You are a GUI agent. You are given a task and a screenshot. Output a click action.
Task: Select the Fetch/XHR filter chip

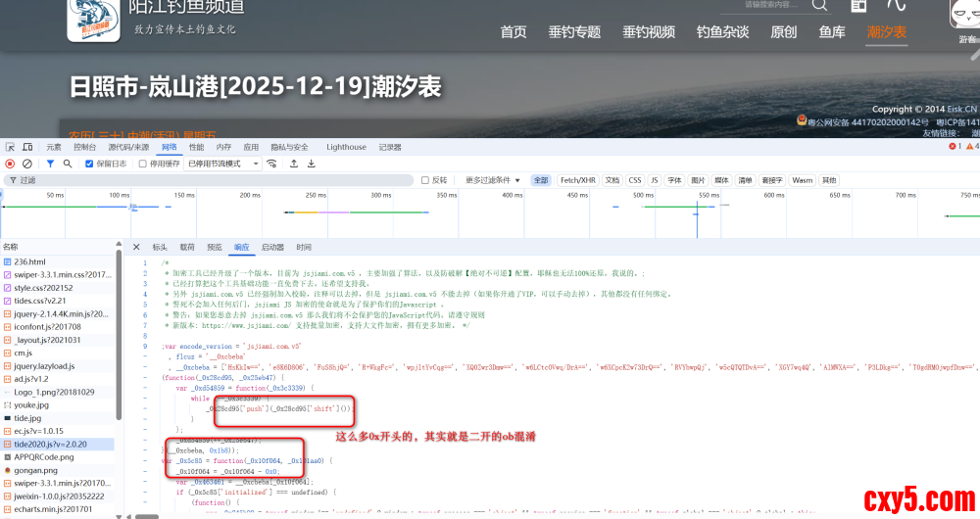coord(577,180)
